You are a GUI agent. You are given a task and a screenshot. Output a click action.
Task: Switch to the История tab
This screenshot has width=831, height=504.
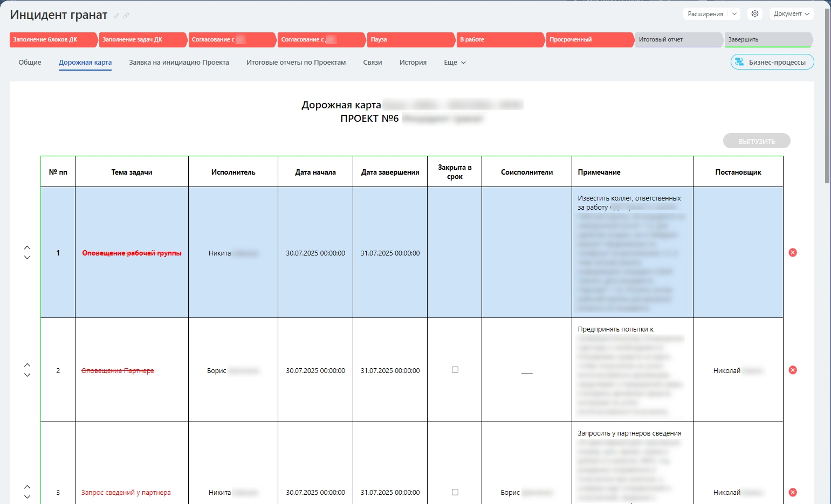pyautogui.click(x=413, y=63)
